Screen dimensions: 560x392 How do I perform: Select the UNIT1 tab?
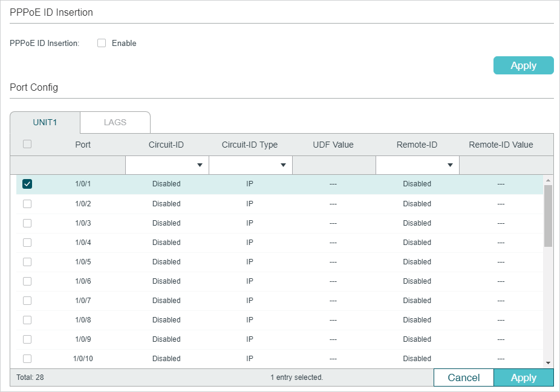(x=45, y=122)
